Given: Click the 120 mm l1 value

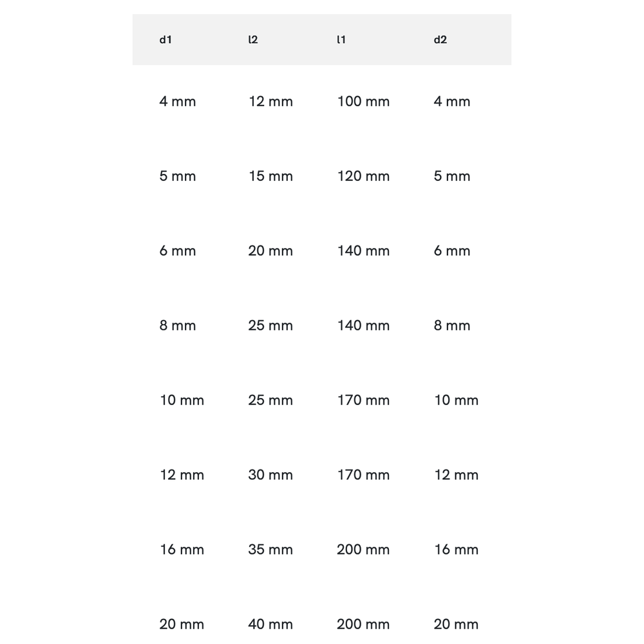Looking at the screenshot, I should [x=363, y=176].
